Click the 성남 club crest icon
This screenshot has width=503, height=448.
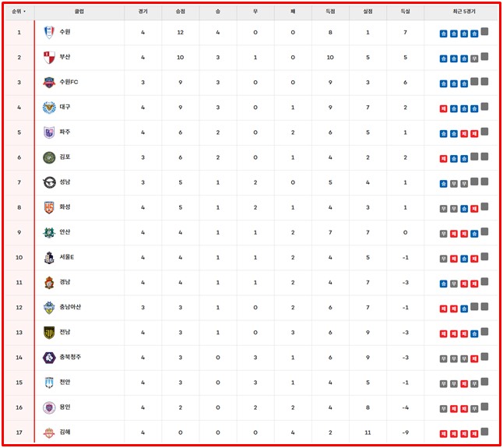point(49,182)
